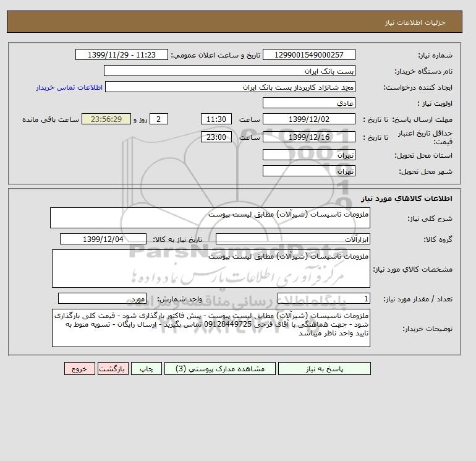Image resolution: width=476 pixels, height=461 pixels.
Task: Click the requester field مجد شانژاد کارپرداز
Action: point(230,87)
